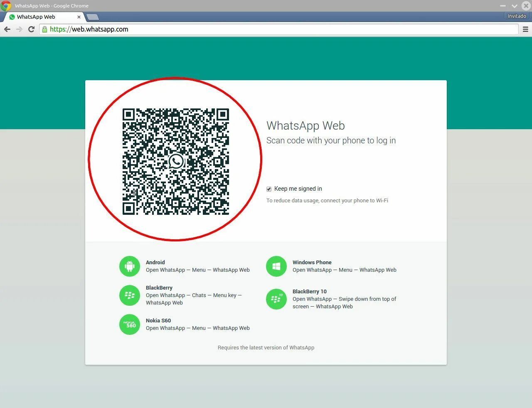Go back with browser back arrow
Image resolution: width=532 pixels, height=408 pixels.
pyautogui.click(x=7, y=29)
